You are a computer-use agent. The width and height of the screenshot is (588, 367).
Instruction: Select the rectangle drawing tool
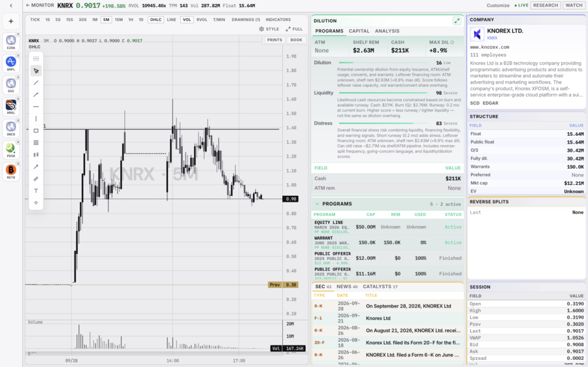(x=36, y=131)
